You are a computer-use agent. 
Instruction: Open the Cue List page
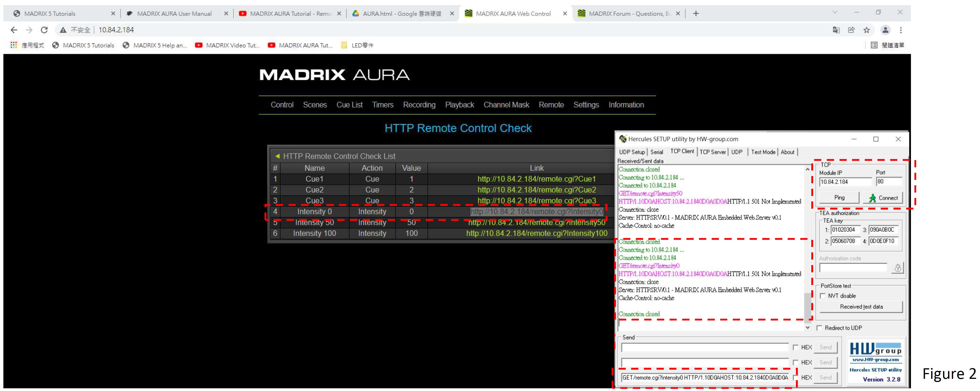[349, 105]
